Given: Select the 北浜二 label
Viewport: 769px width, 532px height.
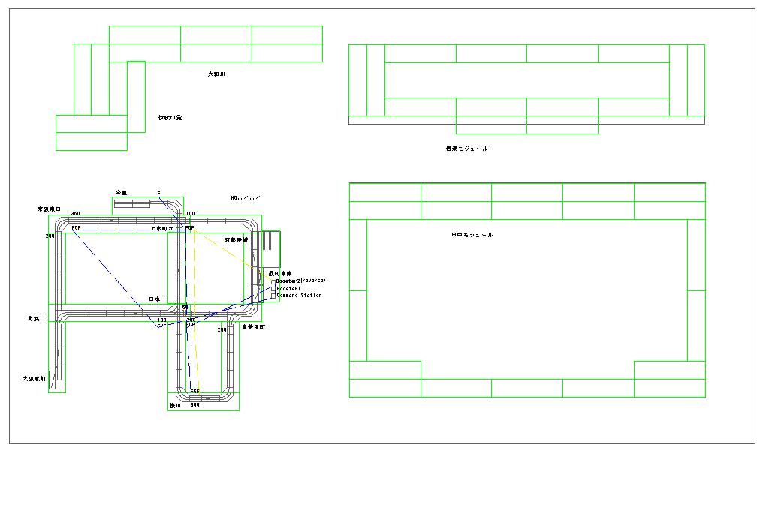Looking at the screenshot, I should pos(36,318).
